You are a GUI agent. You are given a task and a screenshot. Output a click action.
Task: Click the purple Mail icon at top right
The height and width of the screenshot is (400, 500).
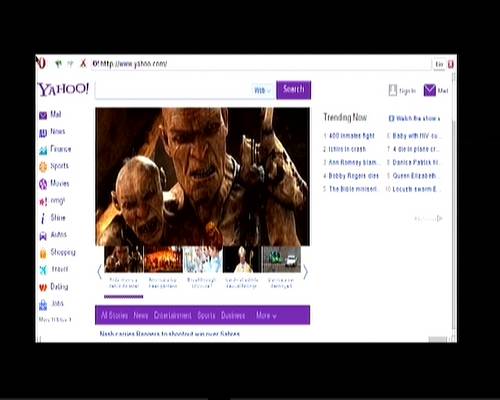coord(430,90)
